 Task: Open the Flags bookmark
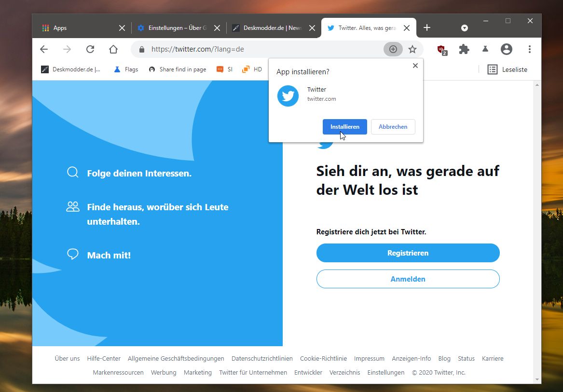tap(126, 69)
